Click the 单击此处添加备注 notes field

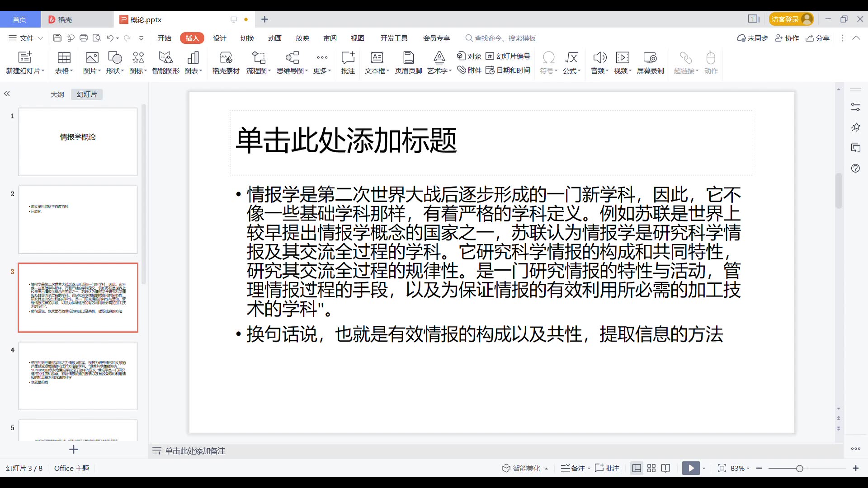point(195,450)
